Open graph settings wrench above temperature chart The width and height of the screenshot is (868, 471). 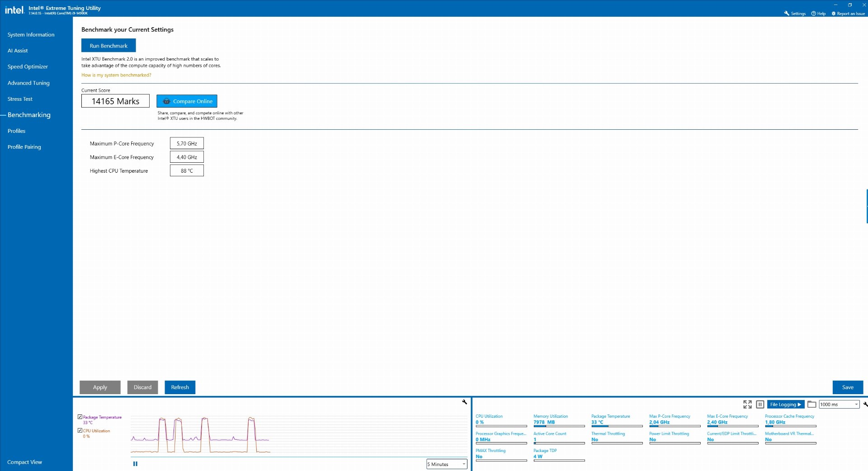click(464, 402)
